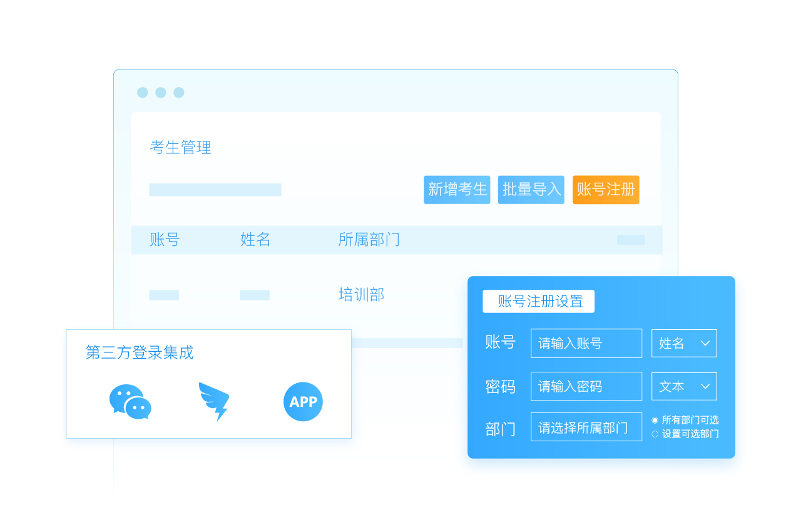
Task: Click the DingTalk wing logo icon
Action: click(214, 401)
